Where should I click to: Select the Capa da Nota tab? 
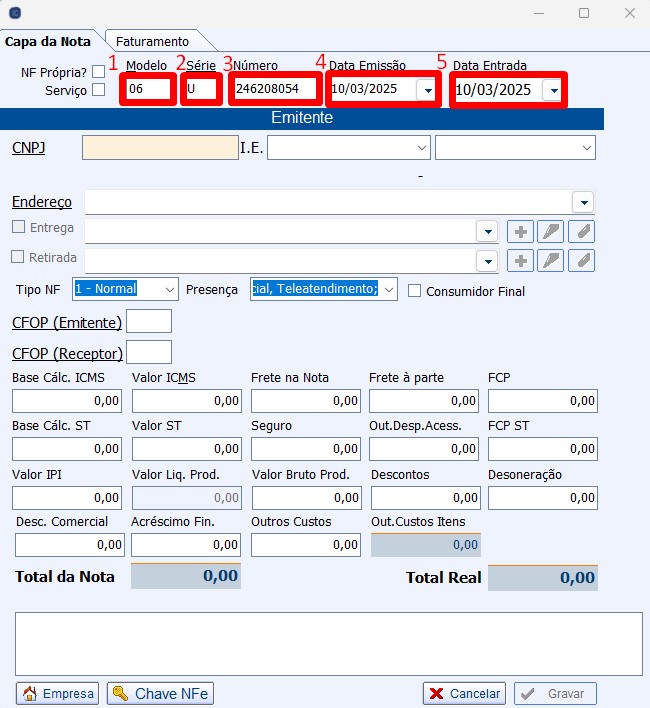[48, 41]
